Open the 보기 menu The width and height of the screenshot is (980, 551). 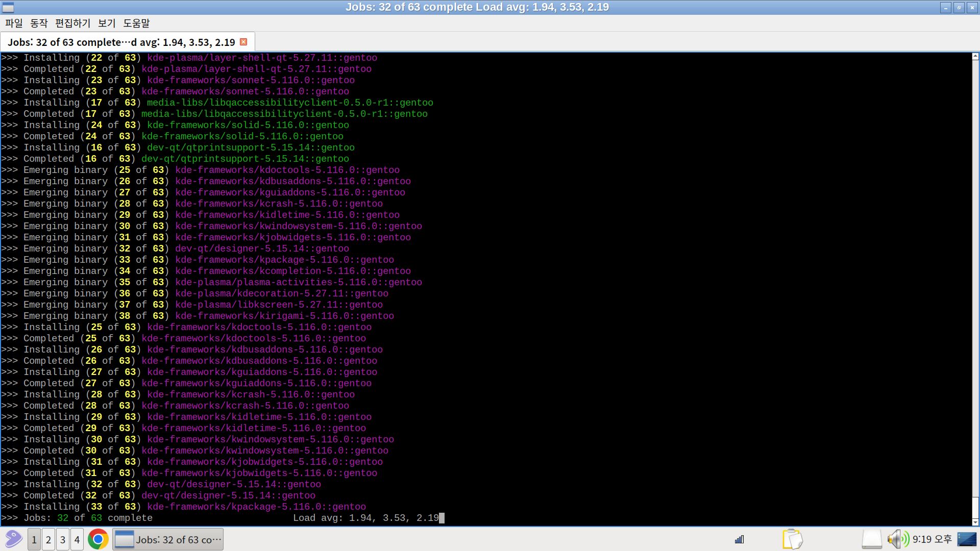107,23
